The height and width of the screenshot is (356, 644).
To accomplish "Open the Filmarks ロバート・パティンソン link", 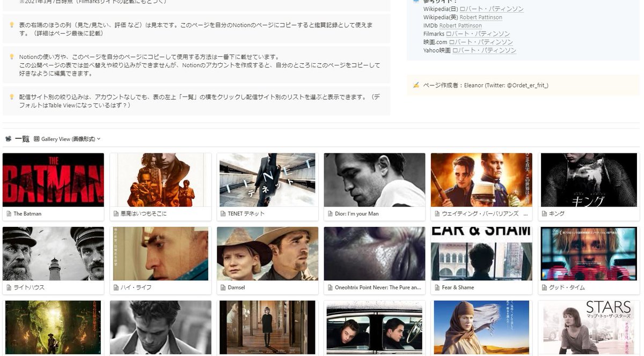I will [478, 34].
